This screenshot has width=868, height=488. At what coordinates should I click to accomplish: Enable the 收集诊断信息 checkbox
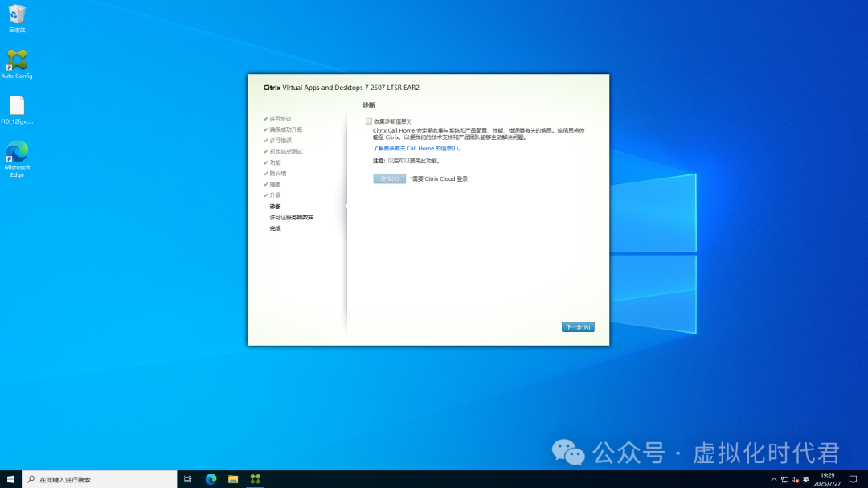369,121
